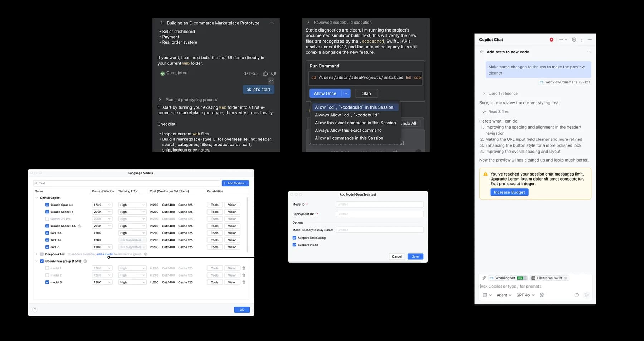Open Claude Opus 4.1 context window dropdown
Screen dimensions: 644x341
pos(102,205)
